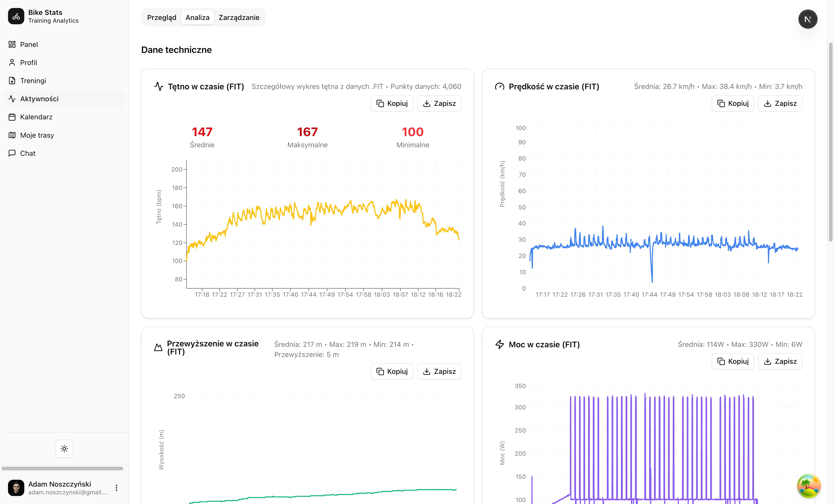
Task: Switch to the Zarządzanie tab
Action: tap(239, 18)
